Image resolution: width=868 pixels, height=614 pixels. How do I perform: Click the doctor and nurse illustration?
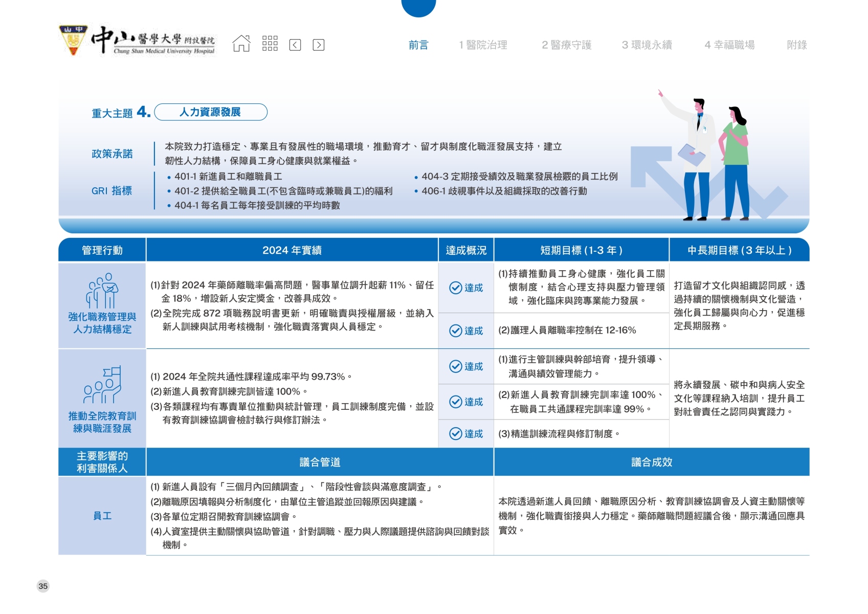click(x=716, y=159)
